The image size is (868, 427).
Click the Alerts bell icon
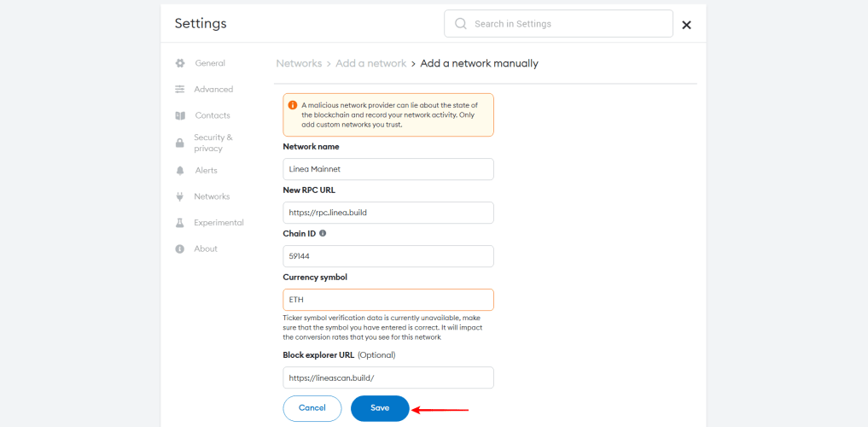point(180,171)
